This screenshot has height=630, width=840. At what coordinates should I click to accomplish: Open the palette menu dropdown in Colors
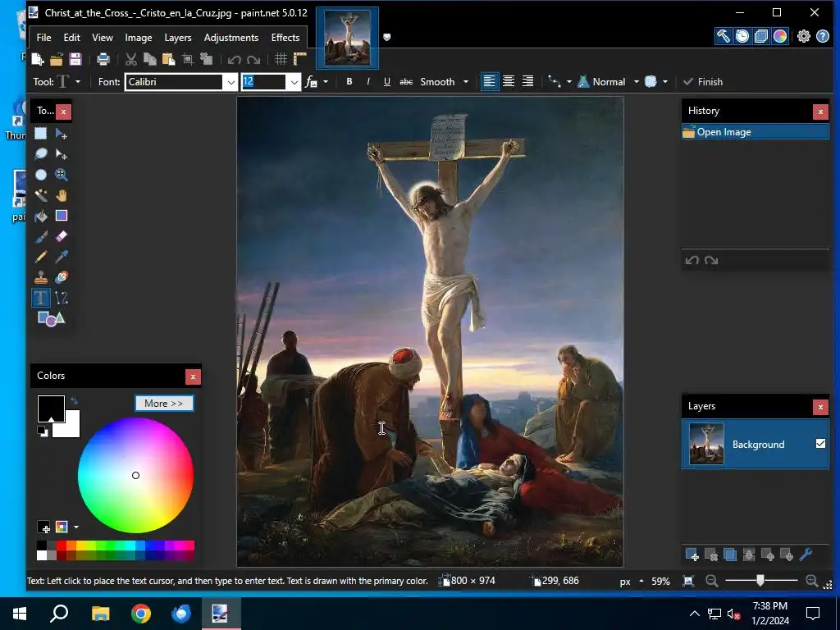tap(76, 527)
